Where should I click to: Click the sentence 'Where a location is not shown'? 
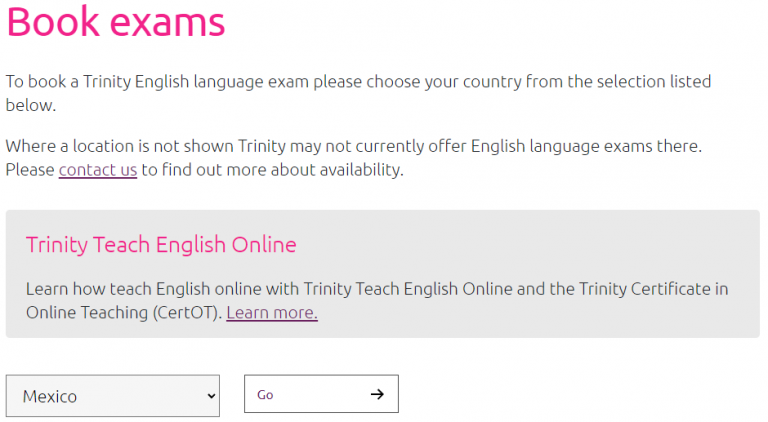click(354, 146)
